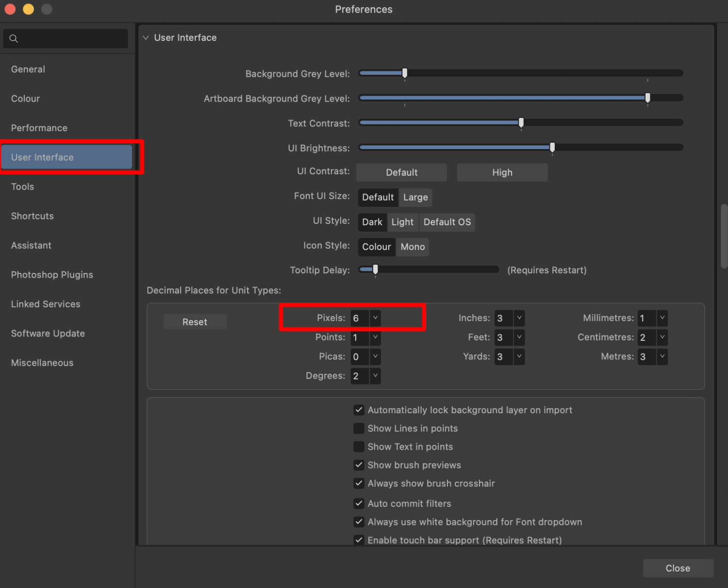Open the Shortcuts preferences page
Image resolution: width=728 pixels, height=588 pixels.
[32, 216]
